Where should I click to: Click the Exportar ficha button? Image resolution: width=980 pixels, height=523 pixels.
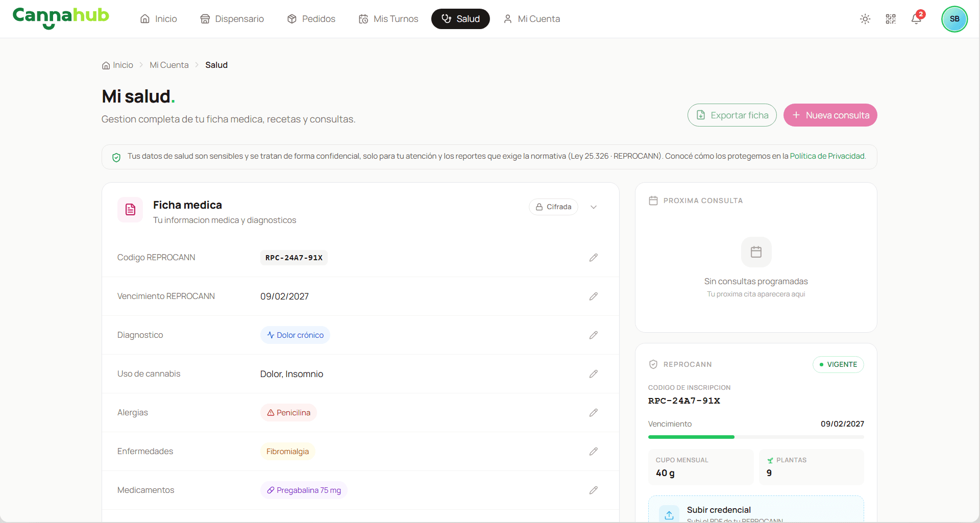[x=732, y=115]
